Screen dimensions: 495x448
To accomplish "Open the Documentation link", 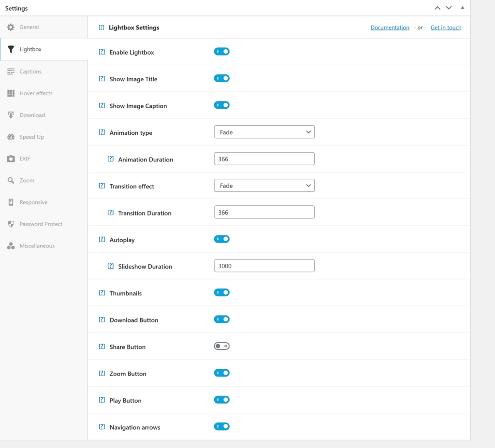I will pos(390,27).
